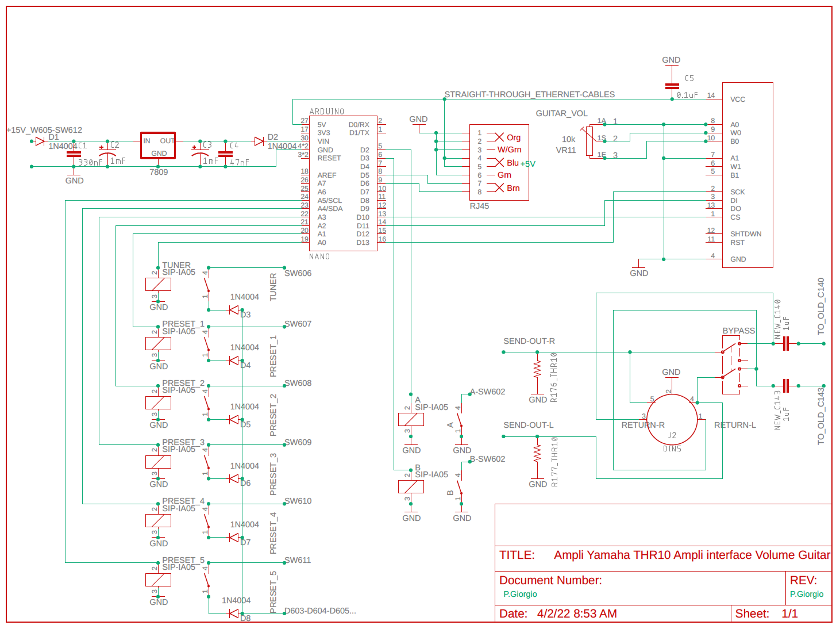Select the RETURN-R label
Screen dimensions: 840x625
643,425
